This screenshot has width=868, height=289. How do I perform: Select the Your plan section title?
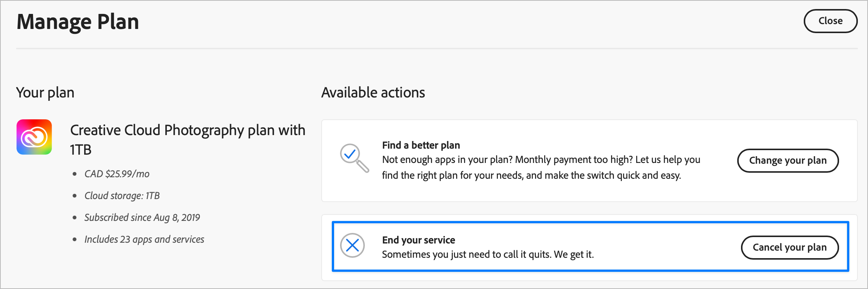click(x=45, y=92)
